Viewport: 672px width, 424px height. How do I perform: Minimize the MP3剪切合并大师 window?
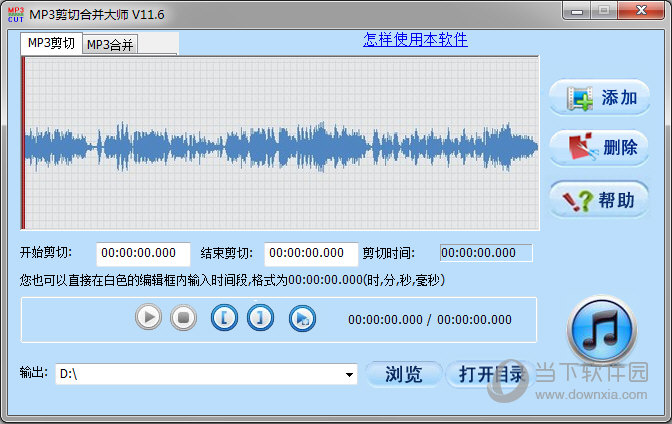pyautogui.click(x=577, y=11)
